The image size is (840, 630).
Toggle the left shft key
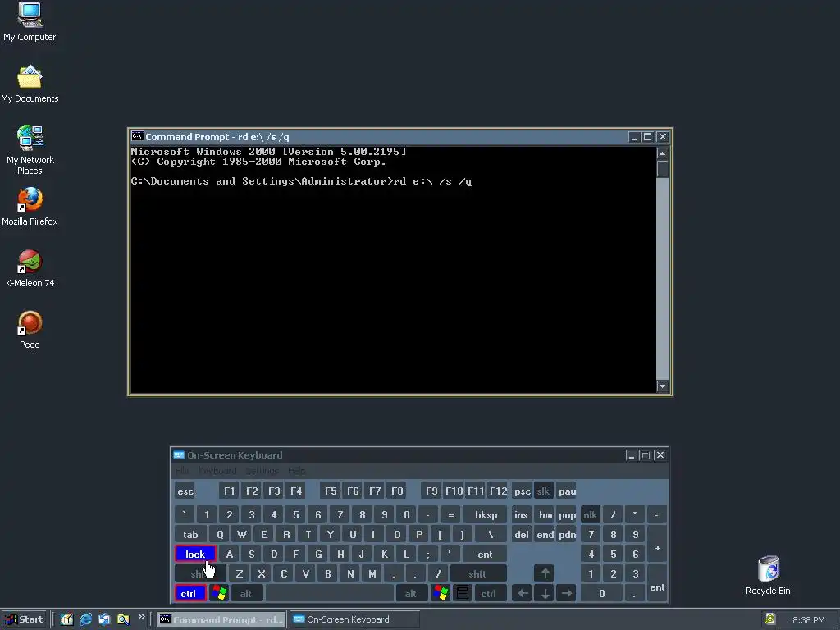pyautogui.click(x=200, y=573)
